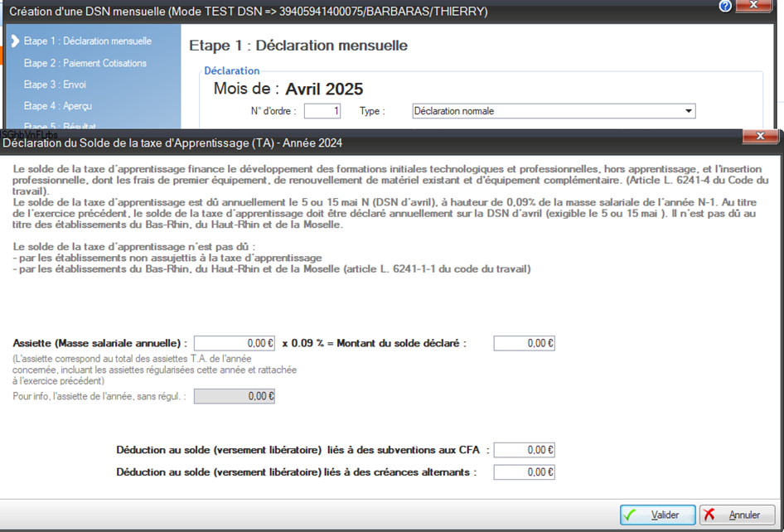This screenshot has width=784, height=532.
Task: Click the 'Avril 2025' month text
Action: [x=324, y=89]
